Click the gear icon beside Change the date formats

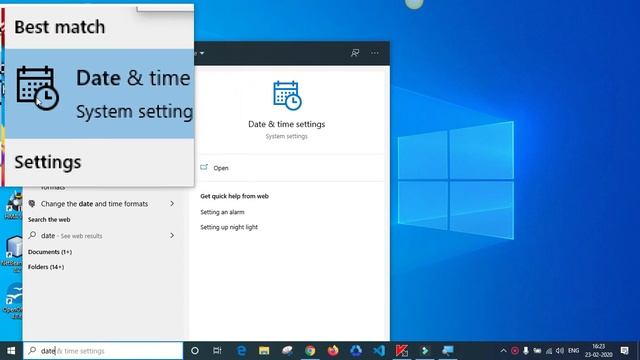tap(32, 203)
